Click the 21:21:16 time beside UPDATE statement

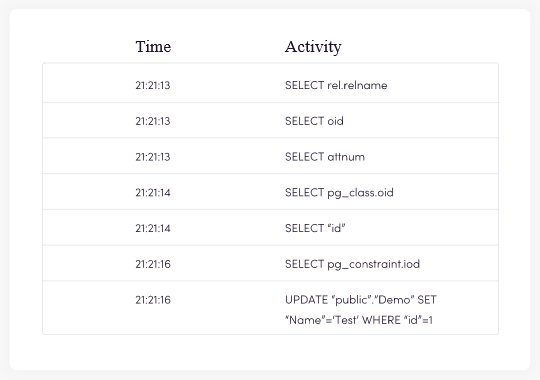point(153,300)
